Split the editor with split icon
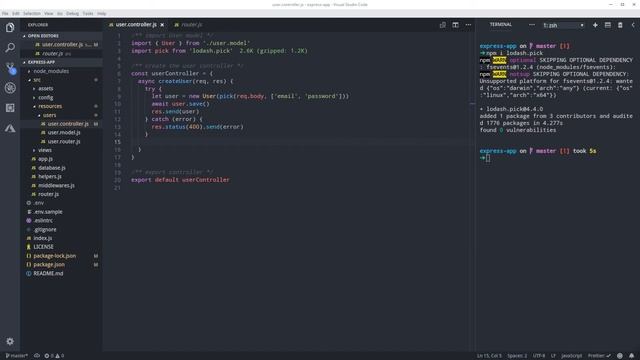Image resolution: width=640 pixels, height=360 pixels. pyautogui.click(x=455, y=25)
